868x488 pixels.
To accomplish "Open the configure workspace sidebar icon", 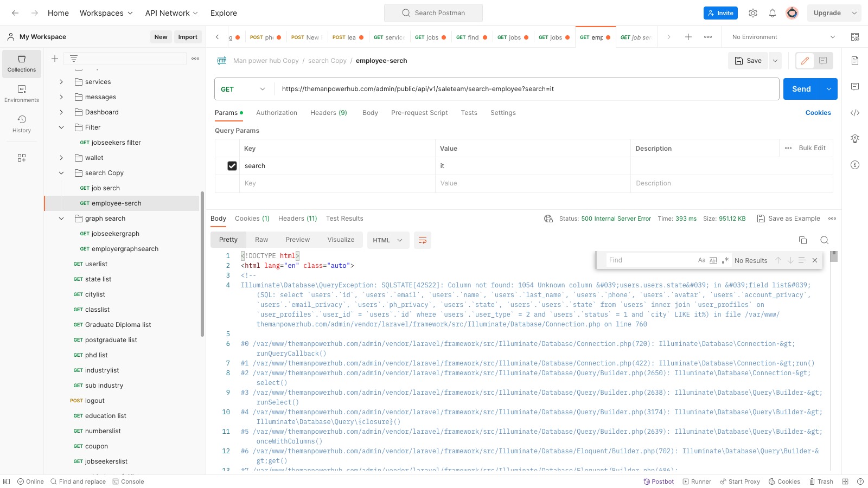I will (22, 158).
